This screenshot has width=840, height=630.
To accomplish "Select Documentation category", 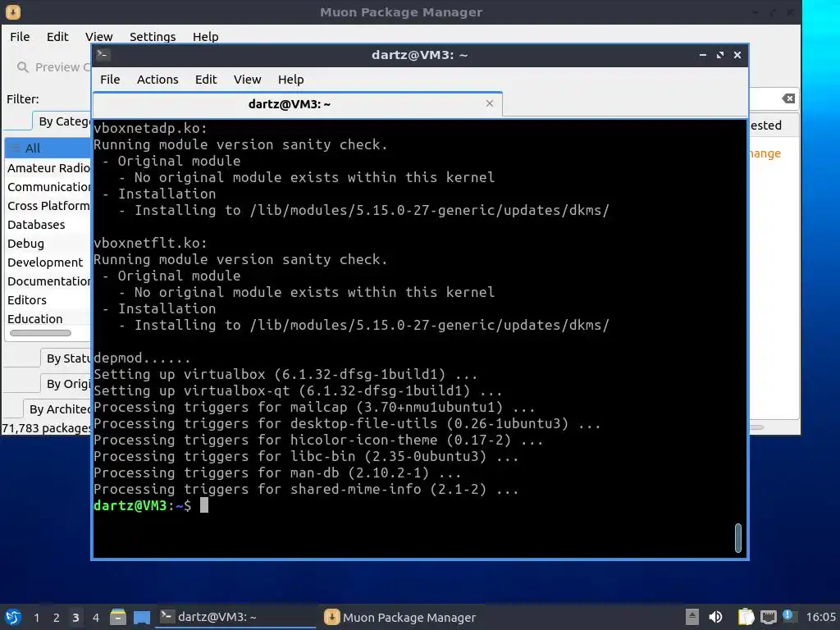I will click(48, 281).
